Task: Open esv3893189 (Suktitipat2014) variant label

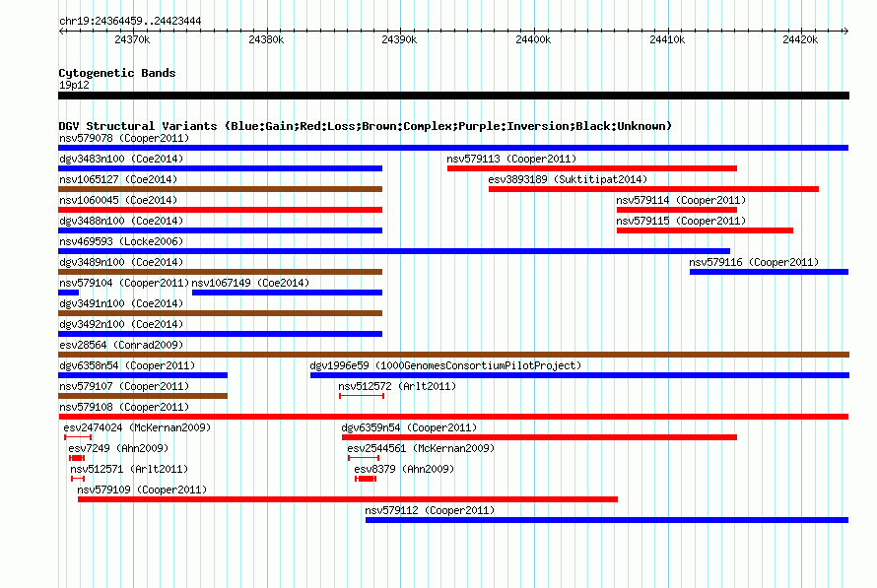Action: pos(568,179)
